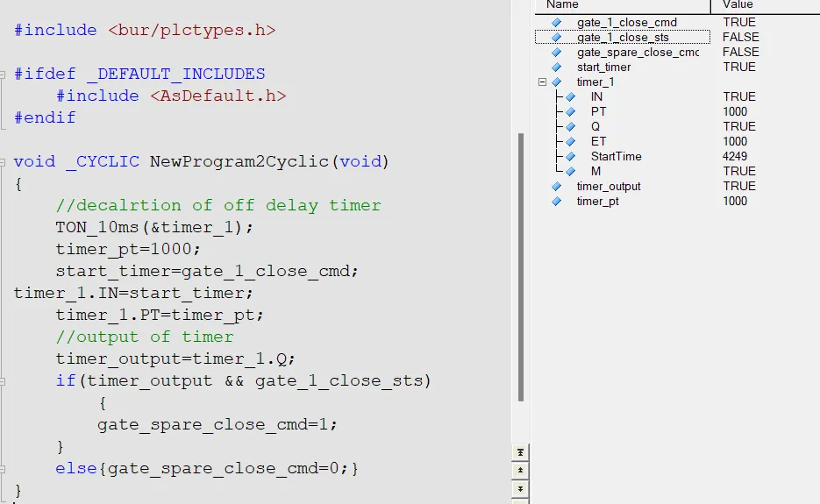This screenshot has width=820, height=504.
Task: Click the TRUE value of gate_1_close_cmd
Action: [739, 22]
